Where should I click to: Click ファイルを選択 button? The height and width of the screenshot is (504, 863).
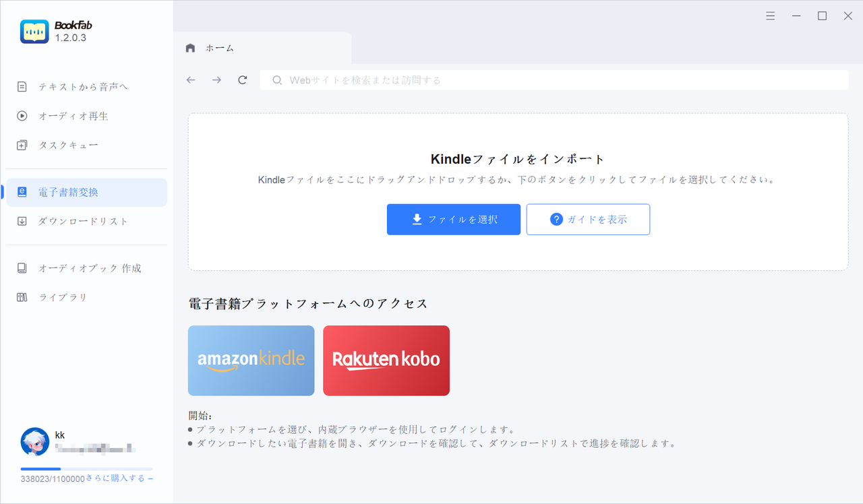point(454,220)
